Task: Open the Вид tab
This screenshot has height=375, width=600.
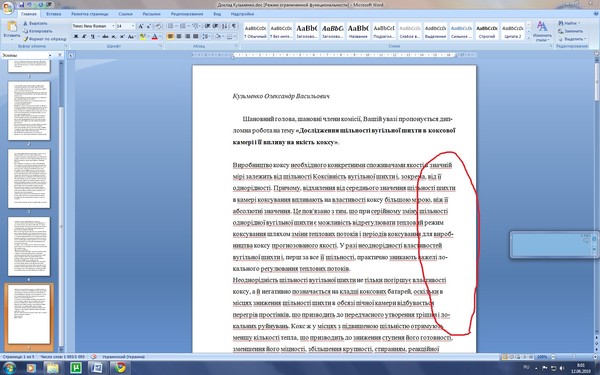Action: (x=217, y=14)
